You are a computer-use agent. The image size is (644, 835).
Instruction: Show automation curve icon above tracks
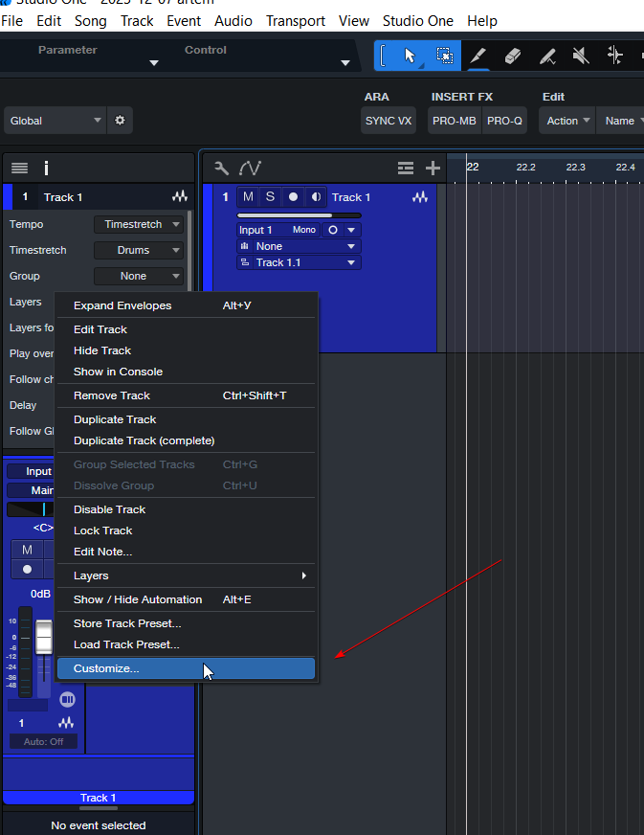250,169
